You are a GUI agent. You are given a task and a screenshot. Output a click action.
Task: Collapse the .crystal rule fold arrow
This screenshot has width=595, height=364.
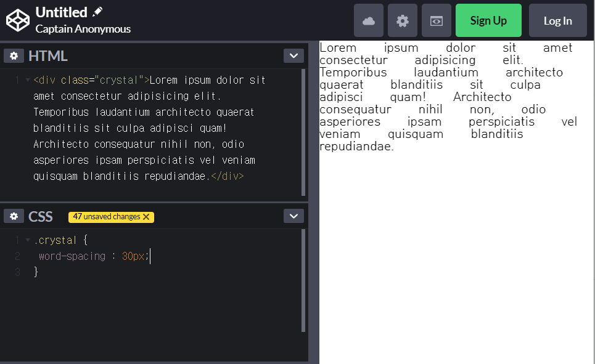(x=27, y=240)
